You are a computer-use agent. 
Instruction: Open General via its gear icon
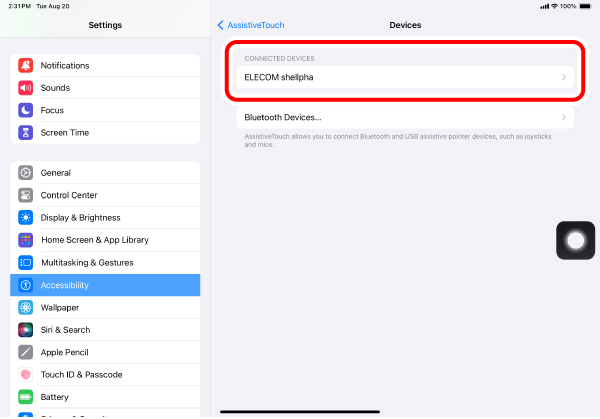coord(26,173)
